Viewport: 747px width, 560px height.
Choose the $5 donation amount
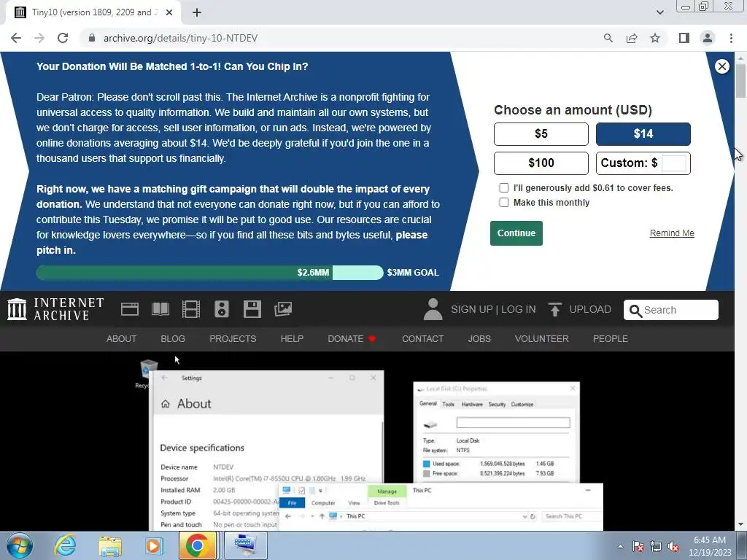[541, 134]
